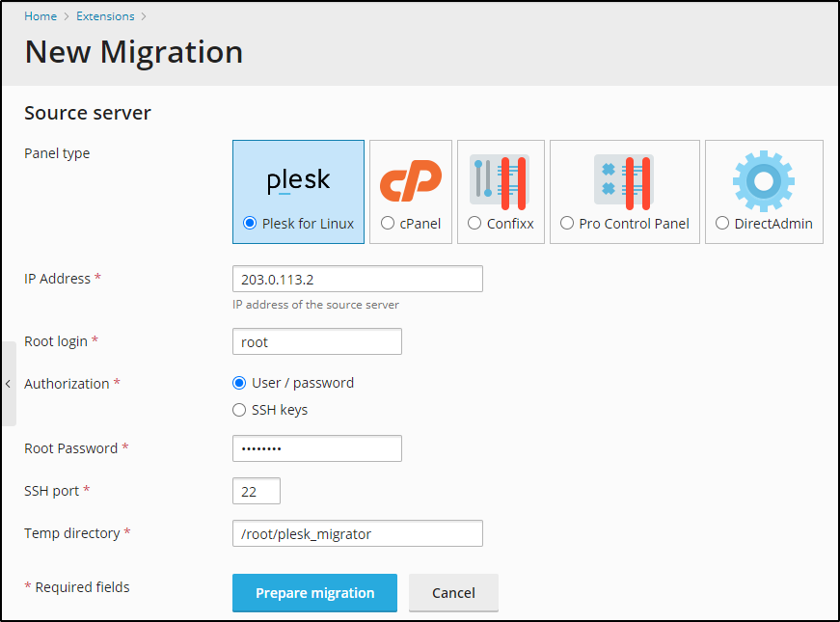The width and height of the screenshot is (840, 622).
Task: Click the Confixx panel icon
Action: (500, 180)
